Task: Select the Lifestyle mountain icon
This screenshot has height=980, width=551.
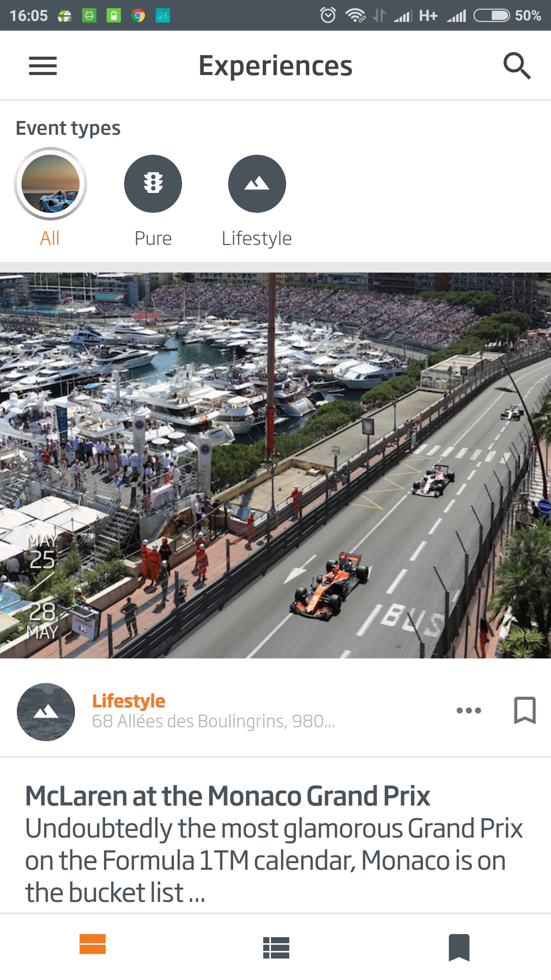Action: pyautogui.click(x=257, y=184)
